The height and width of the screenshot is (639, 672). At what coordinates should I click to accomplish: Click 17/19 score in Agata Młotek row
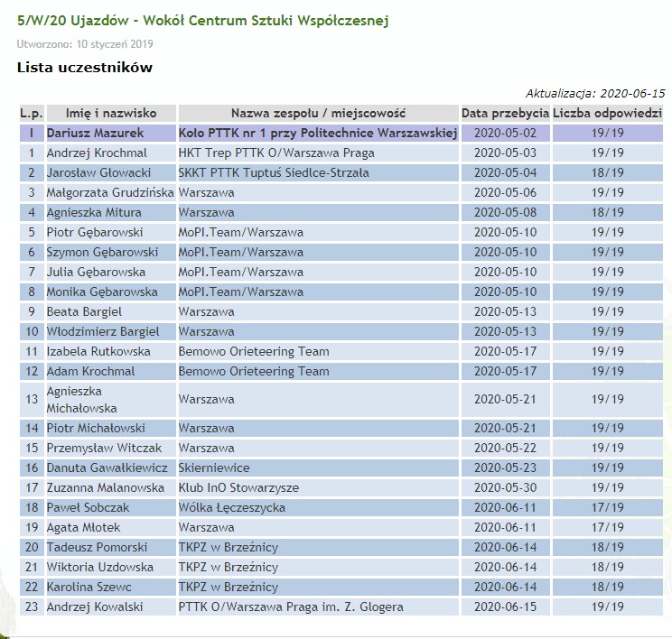click(x=607, y=528)
